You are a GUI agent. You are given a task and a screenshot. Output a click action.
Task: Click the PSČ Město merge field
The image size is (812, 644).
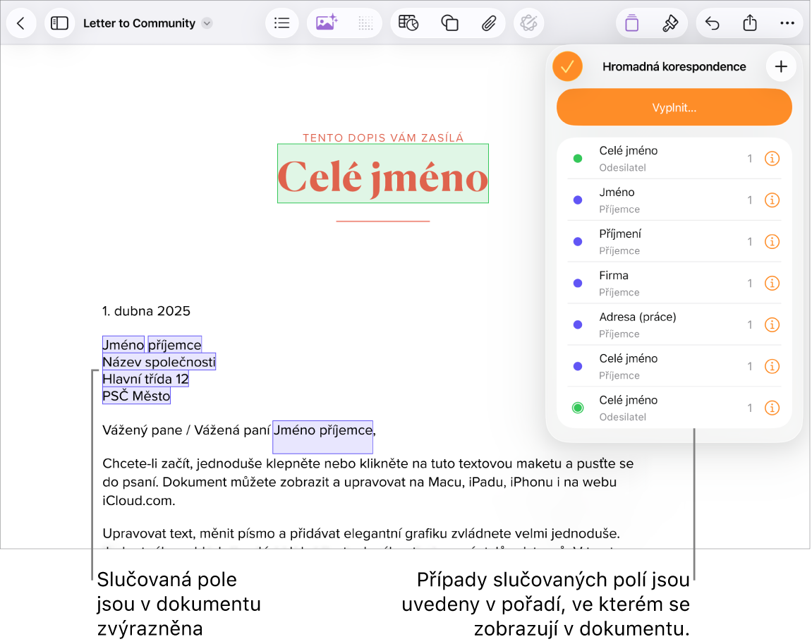tap(136, 396)
